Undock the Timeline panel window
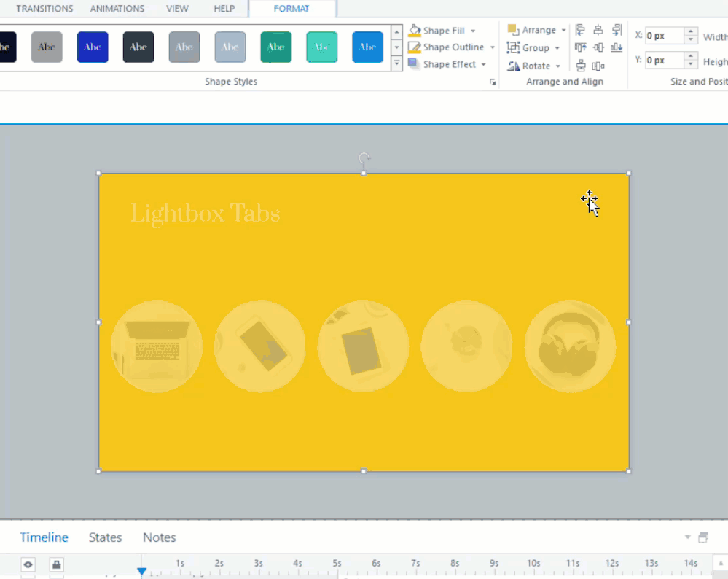The width and height of the screenshot is (728, 579). (x=703, y=537)
